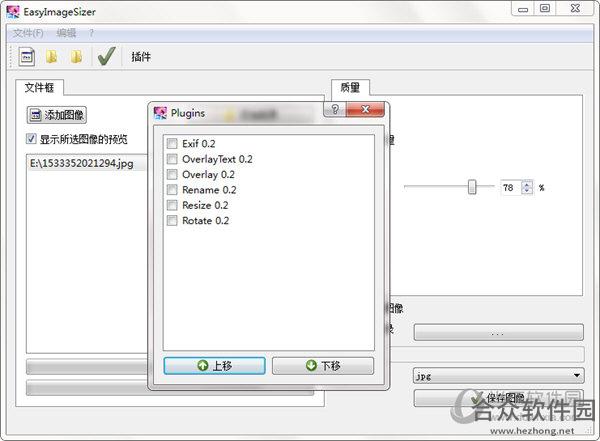This screenshot has width=600, height=441.
Task: Toggle the Resize 0.2 plugin checkbox
Action: (172, 205)
